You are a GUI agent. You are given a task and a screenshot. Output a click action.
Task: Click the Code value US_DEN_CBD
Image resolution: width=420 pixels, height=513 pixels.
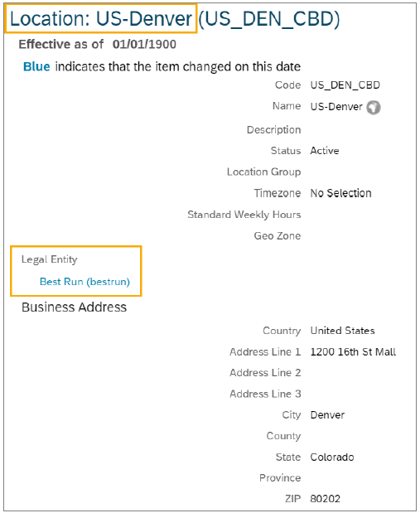click(345, 85)
